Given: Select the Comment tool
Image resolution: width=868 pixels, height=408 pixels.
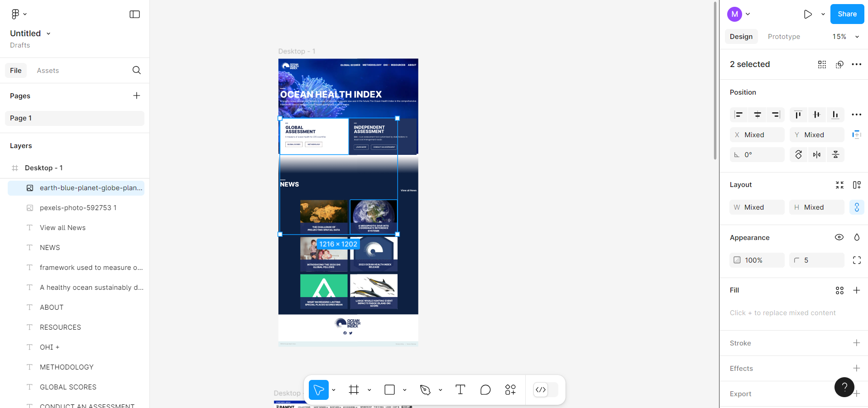Looking at the screenshot, I should [485, 389].
